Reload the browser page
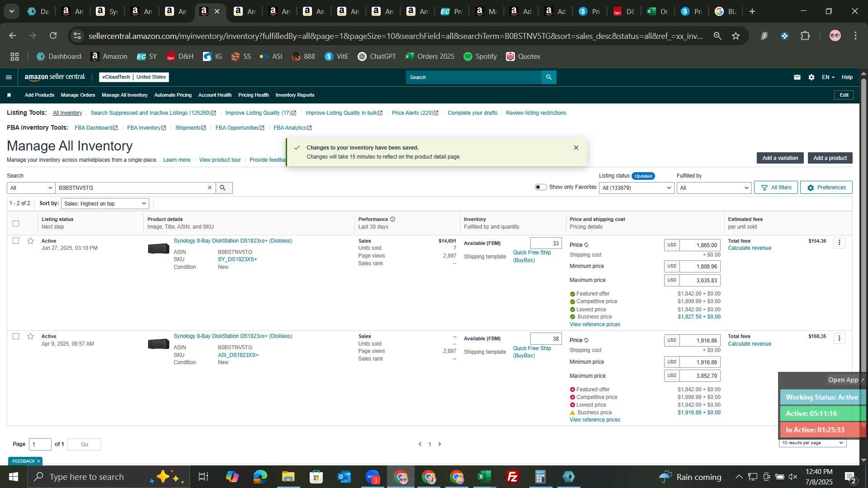The height and width of the screenshot is (488, 868). click(x=53, y=36)
